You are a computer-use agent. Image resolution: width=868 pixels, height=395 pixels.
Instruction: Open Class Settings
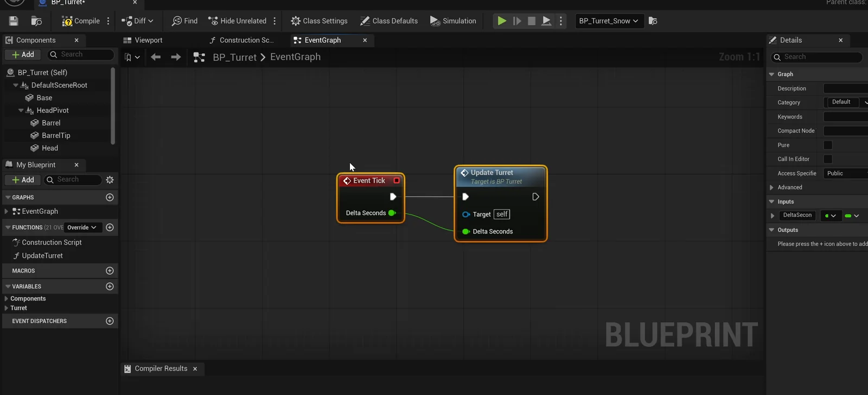(319, 21)
